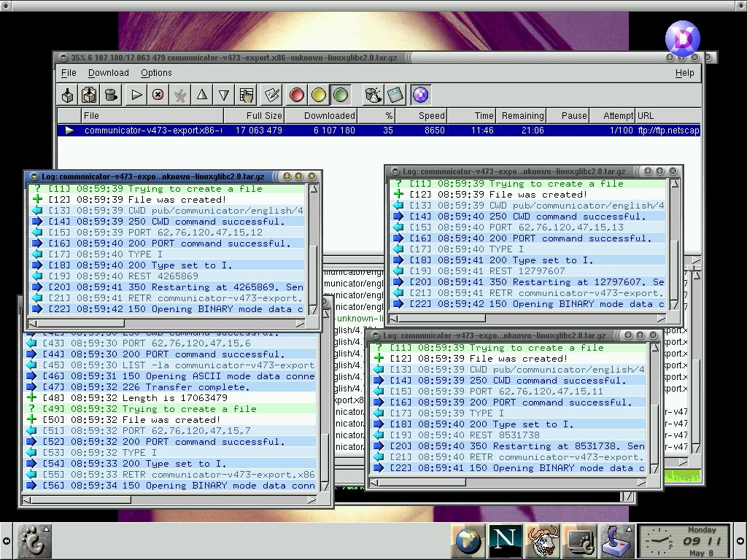Click the Pause column header

click(568, 116)
